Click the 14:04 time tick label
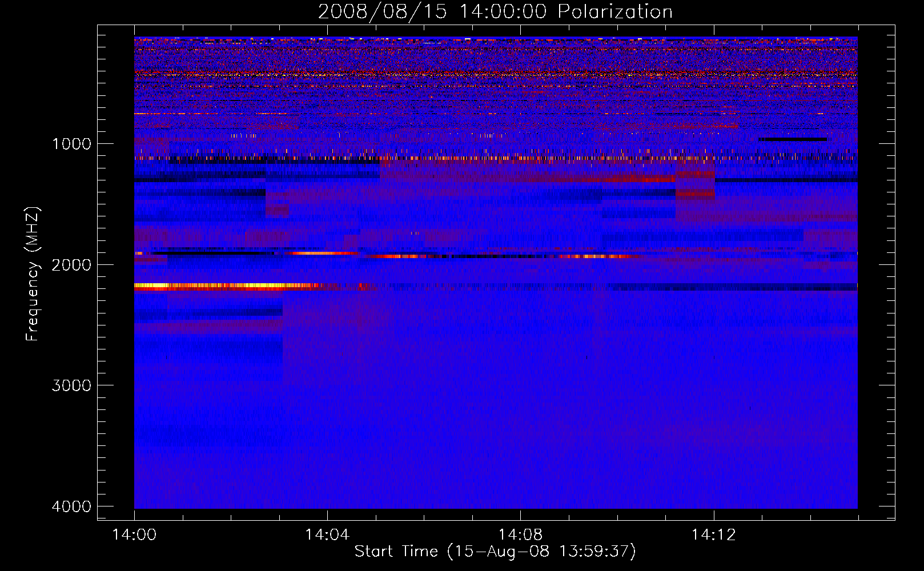924x571 pixels. pyautogui.click(x=327, y=535)
